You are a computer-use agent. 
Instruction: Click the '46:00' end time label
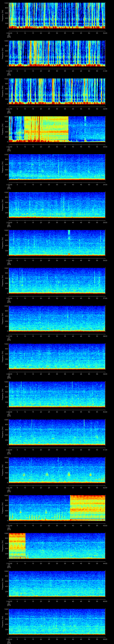[105, 639]
